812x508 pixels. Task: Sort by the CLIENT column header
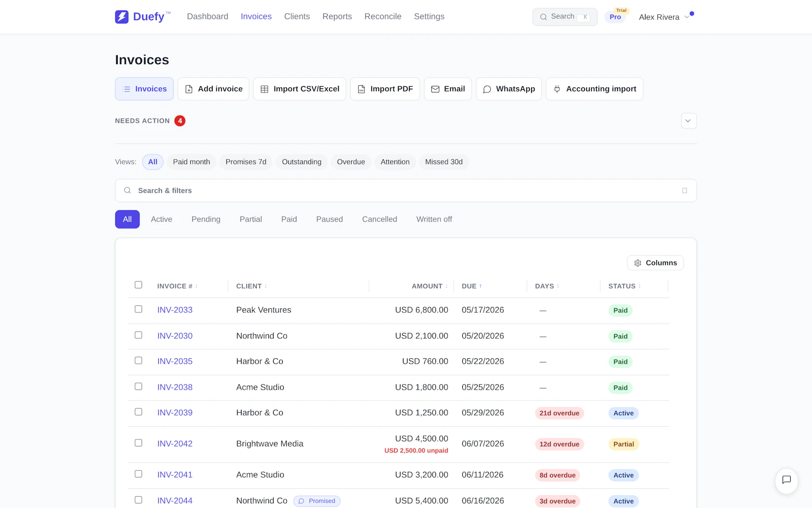click(251, 287)
